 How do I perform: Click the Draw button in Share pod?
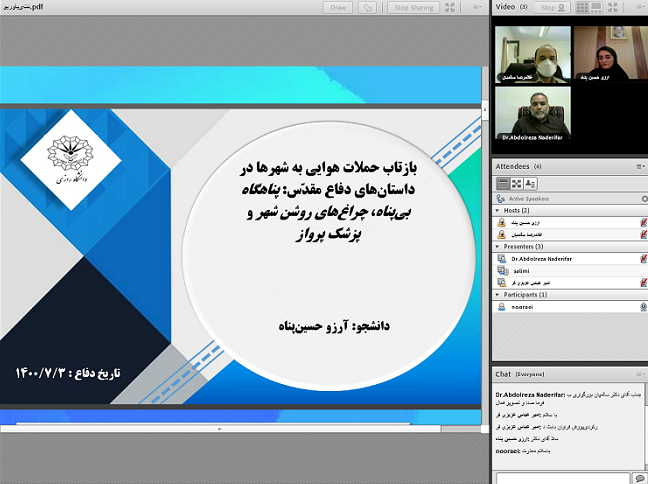(339, 7)
